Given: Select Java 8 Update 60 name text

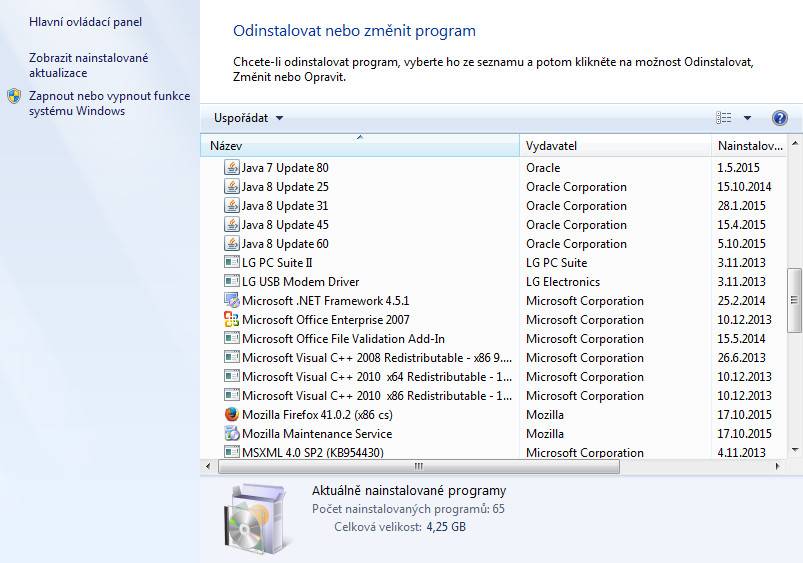Looking at the screenshot, I should click(x=285, y=243).
